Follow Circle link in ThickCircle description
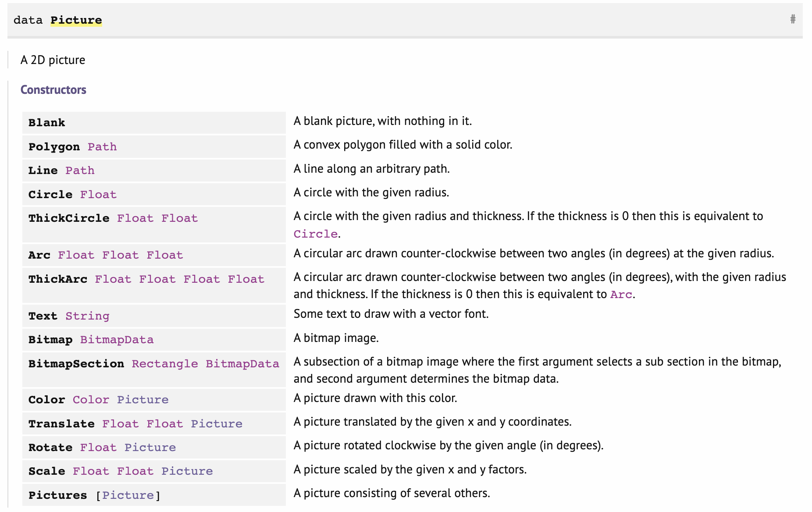This screenshot has width=812, height=512. pos(316,234)
